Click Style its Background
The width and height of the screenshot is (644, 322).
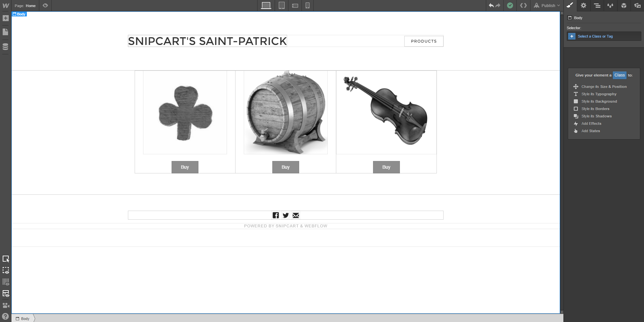599,101
